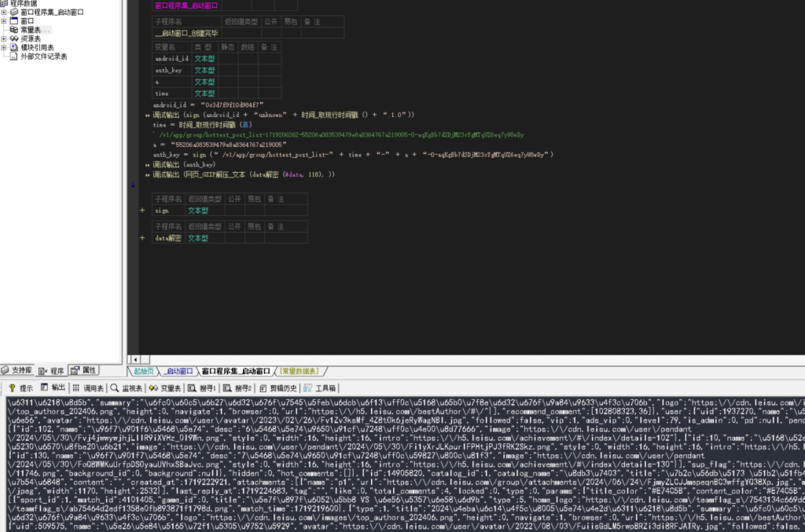The height and width of the screenshot is (532, 805).
Task: Switch to the 提示 bottom tab
Action: pos(21,388)
